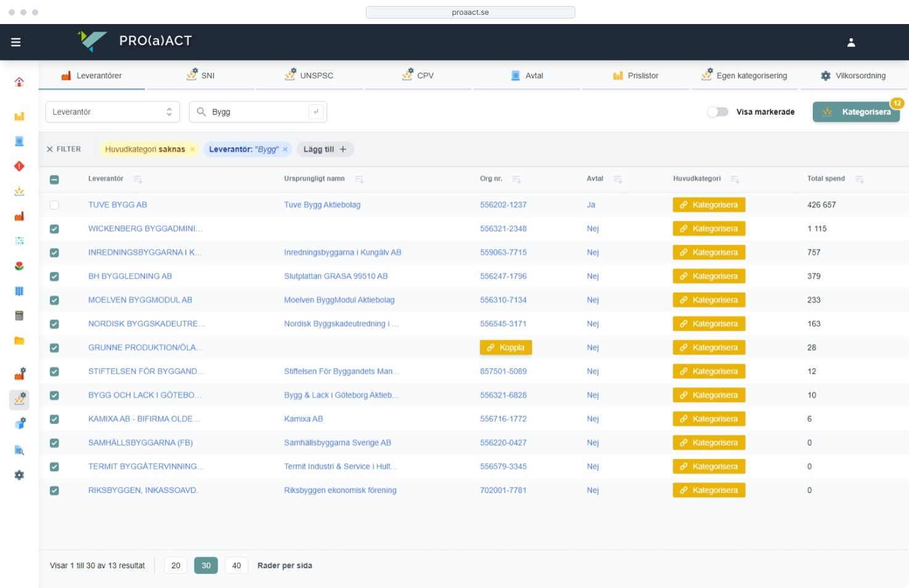This screenshot has width=909, height=588.
Task: Open the highlighted categorization sidebar icon
Action: [19, 399]
